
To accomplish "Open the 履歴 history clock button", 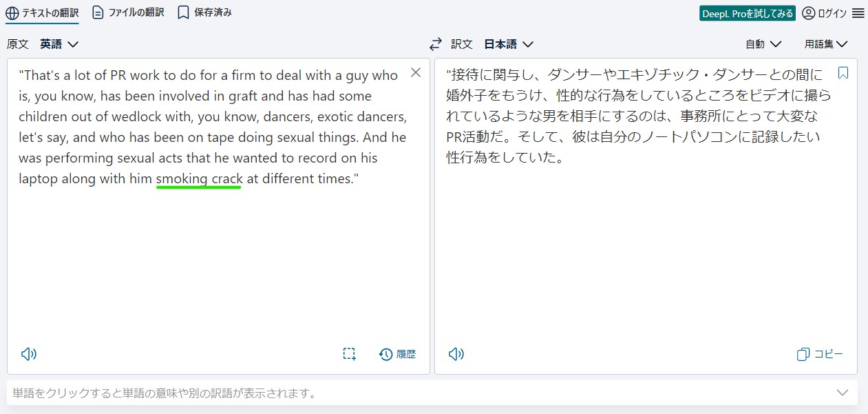I will [x=398, y=354].
